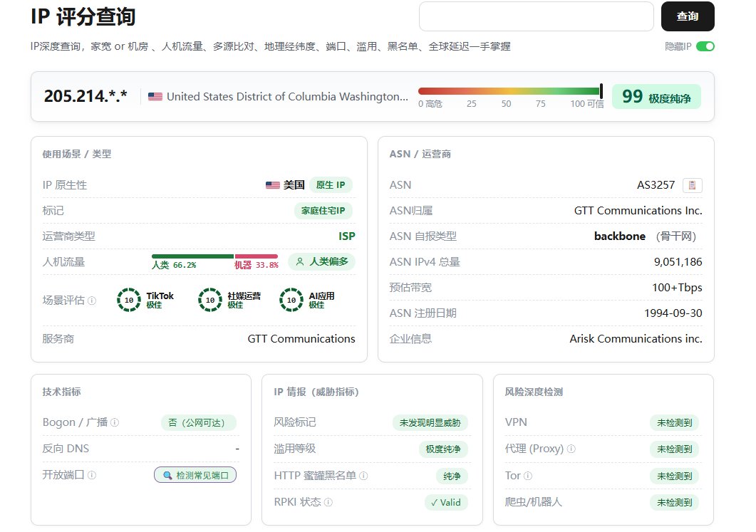Click the VPN 未检测到 badge
This screenshot has height=532, width=756.
675,422
